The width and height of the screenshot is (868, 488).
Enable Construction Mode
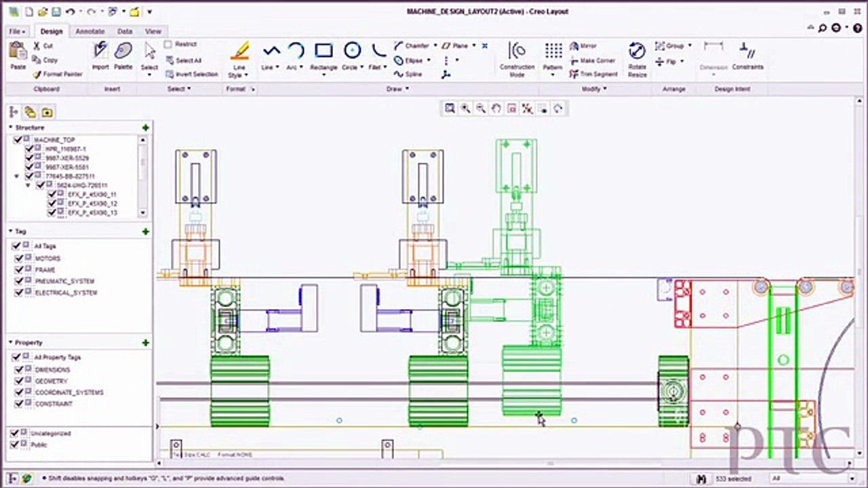pyautogui.click(x=517, y=59)
